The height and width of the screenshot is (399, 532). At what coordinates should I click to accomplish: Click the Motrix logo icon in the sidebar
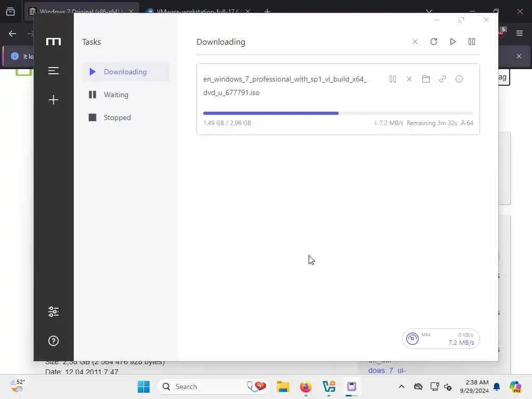(54, 42)
